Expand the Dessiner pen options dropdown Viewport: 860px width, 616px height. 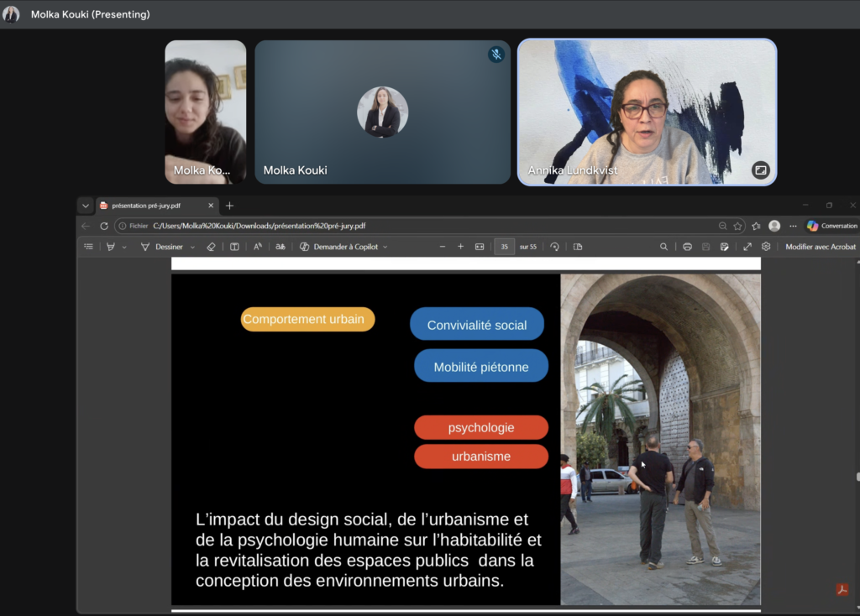point(192,247)
